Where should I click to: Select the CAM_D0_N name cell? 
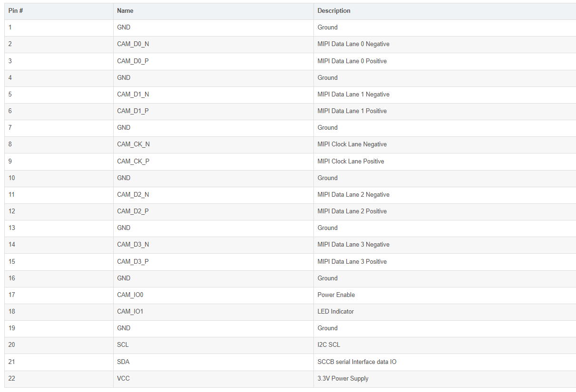click(x=133, y=44)
